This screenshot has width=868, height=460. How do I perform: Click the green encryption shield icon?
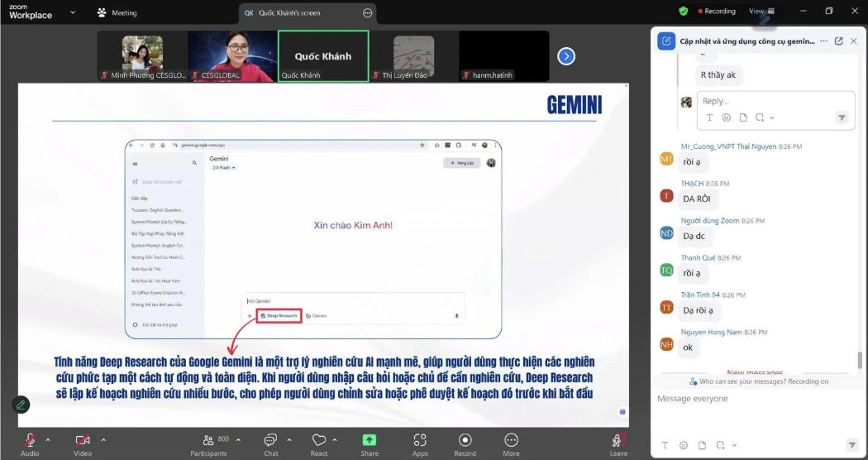tap(684, 11)
